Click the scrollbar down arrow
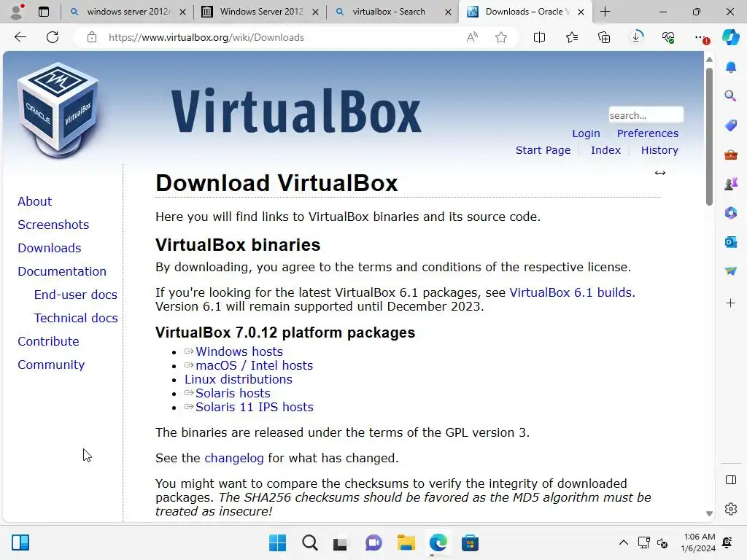747x560 pixels. [x=709, y=513]
